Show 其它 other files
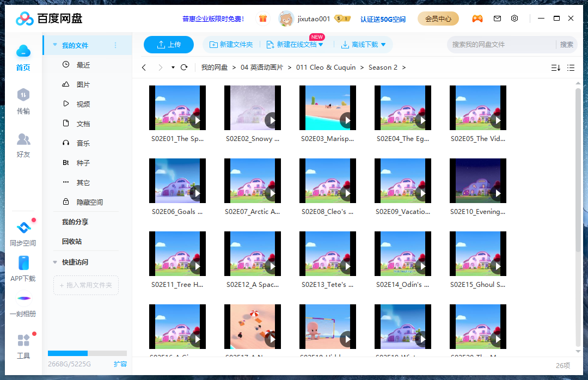This screenshot has height=380, width=588. point(83,183)
